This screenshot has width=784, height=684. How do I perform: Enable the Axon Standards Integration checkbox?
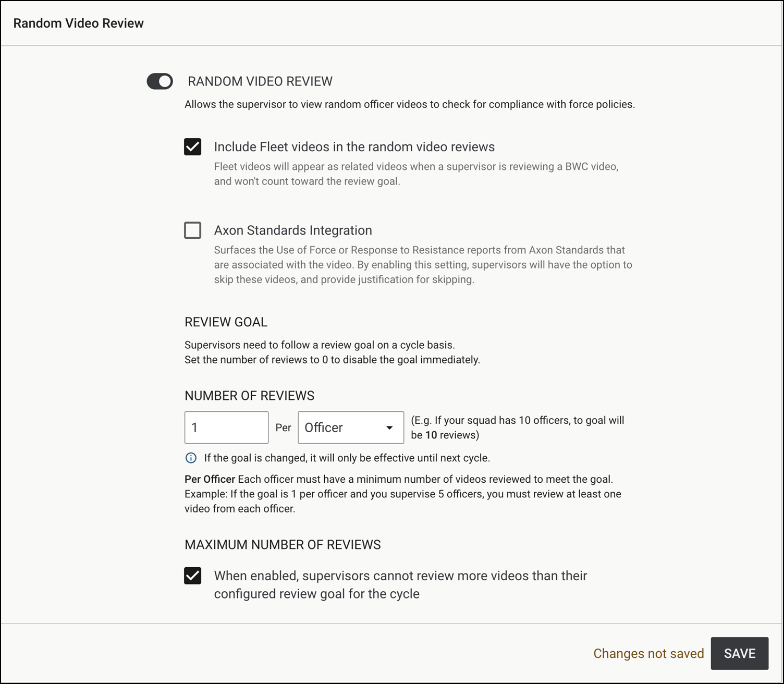point(192,230)
